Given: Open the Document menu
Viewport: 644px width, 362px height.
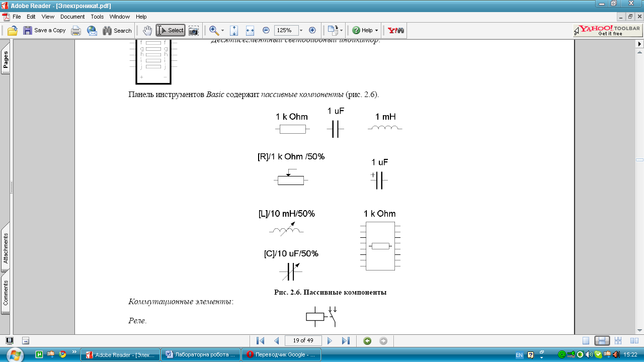Looking at the screenshot, I should tap(72, 17).
